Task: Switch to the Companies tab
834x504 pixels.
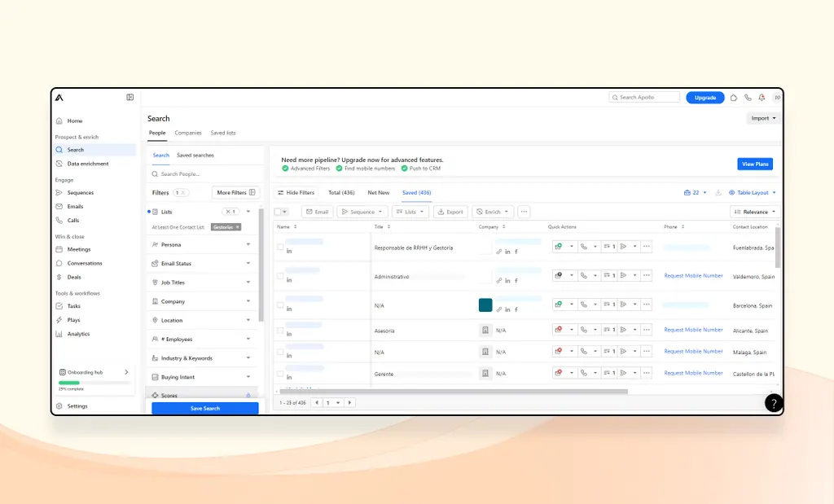Action: click(188, 133)
